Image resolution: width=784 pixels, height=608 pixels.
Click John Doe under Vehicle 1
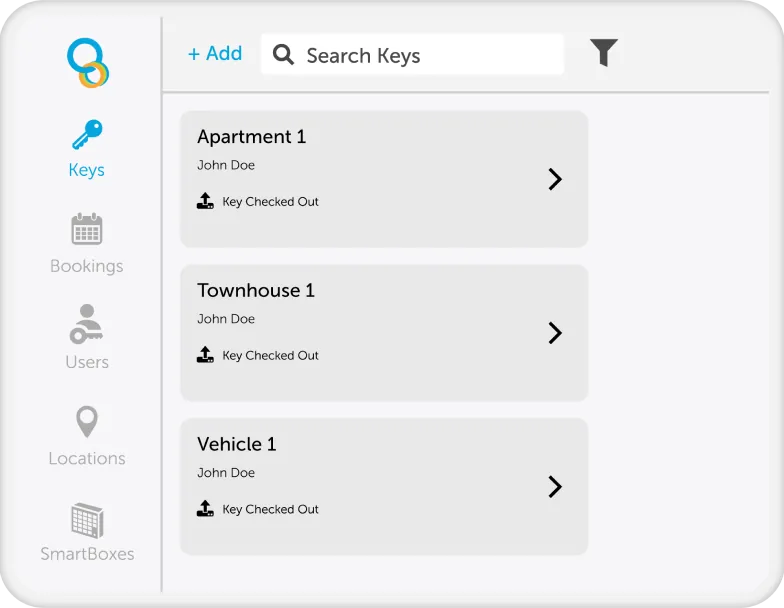click(226, 472)
